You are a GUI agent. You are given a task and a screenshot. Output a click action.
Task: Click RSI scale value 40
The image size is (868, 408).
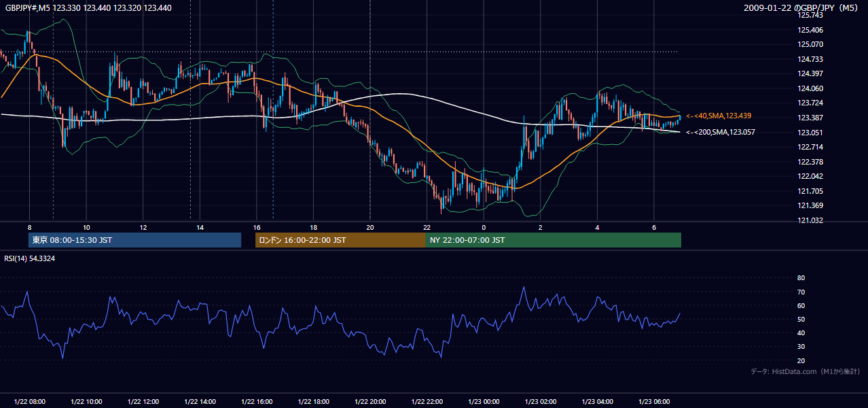point(801,333)
